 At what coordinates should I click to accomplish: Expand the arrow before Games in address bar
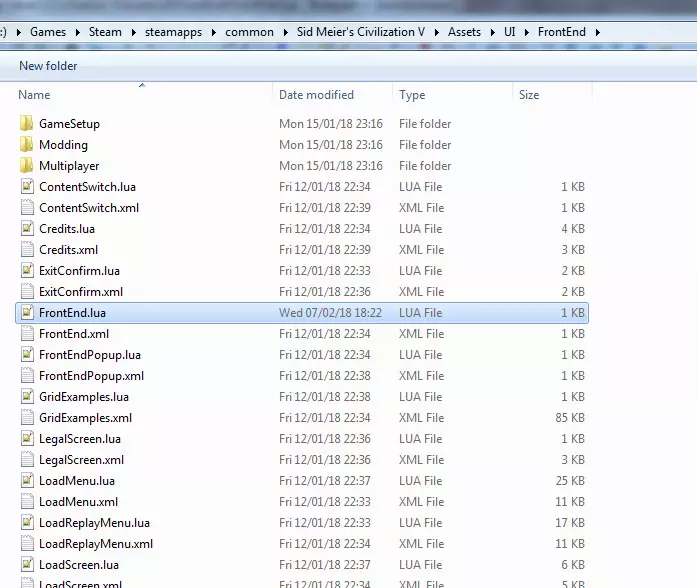[19, 32]
